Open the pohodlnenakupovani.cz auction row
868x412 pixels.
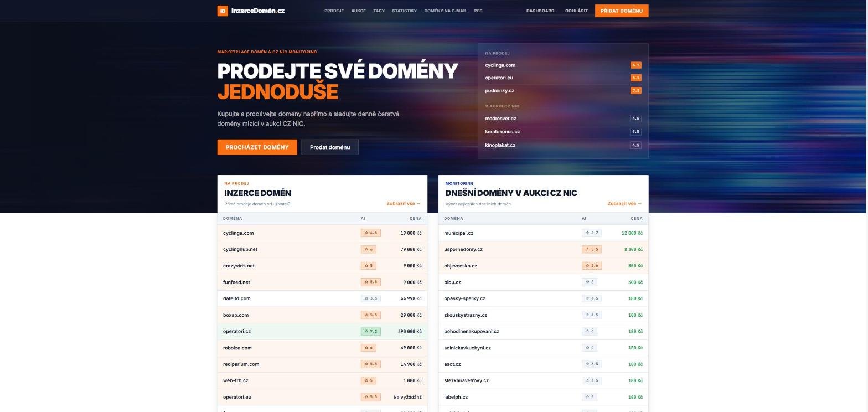click(x=543, y=332)
